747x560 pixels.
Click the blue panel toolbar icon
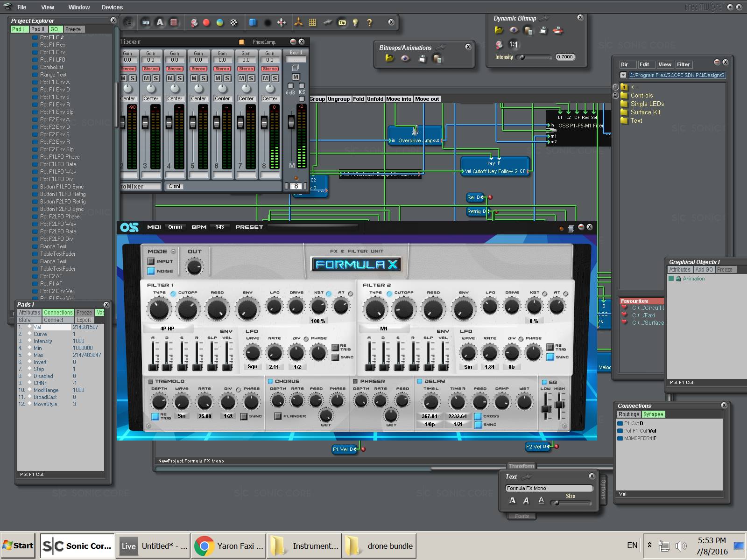(x=253, y=22)
